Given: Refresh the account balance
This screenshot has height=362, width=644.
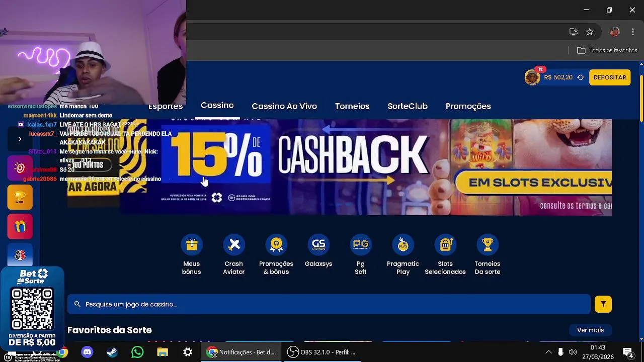Looking at the screenshot, I should tap(581, 77).
